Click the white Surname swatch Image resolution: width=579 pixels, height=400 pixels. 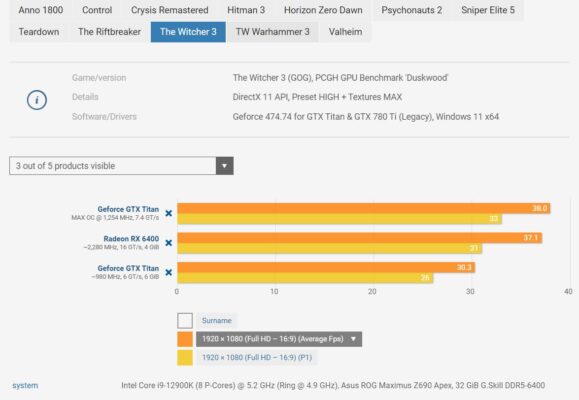[185, 321]
